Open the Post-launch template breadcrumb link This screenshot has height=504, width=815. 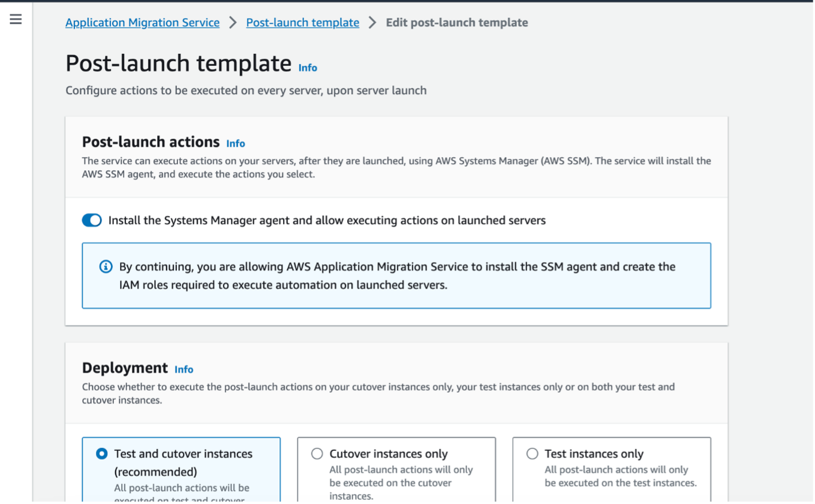point(303,23)
